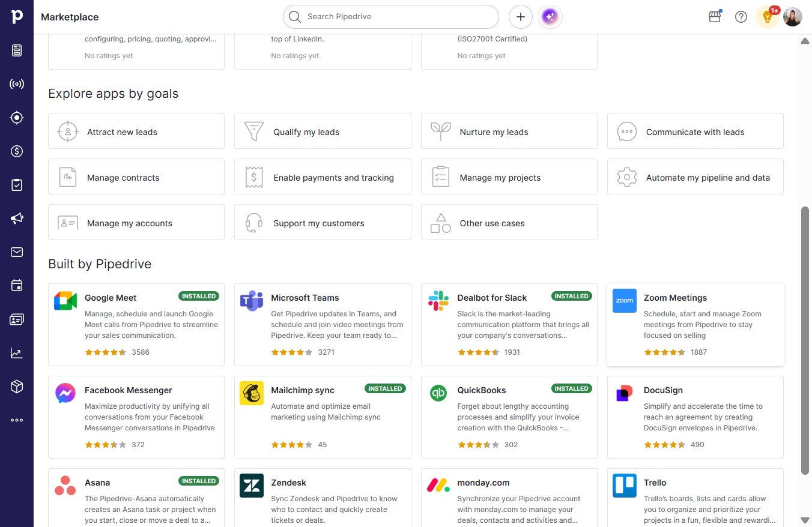Open the QuickBooks app card
Viewport: 812px width, 527px height.
[x=509, y=417]
